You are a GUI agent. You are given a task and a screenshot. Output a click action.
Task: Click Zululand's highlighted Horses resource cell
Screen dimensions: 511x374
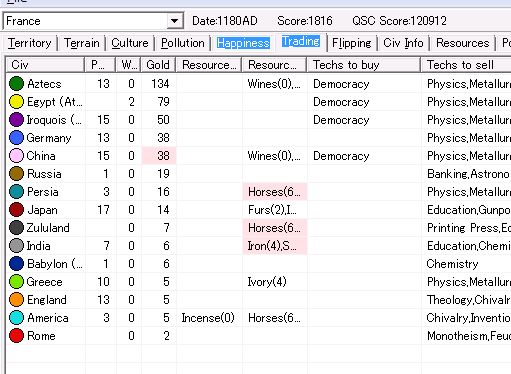click(274, 228)
